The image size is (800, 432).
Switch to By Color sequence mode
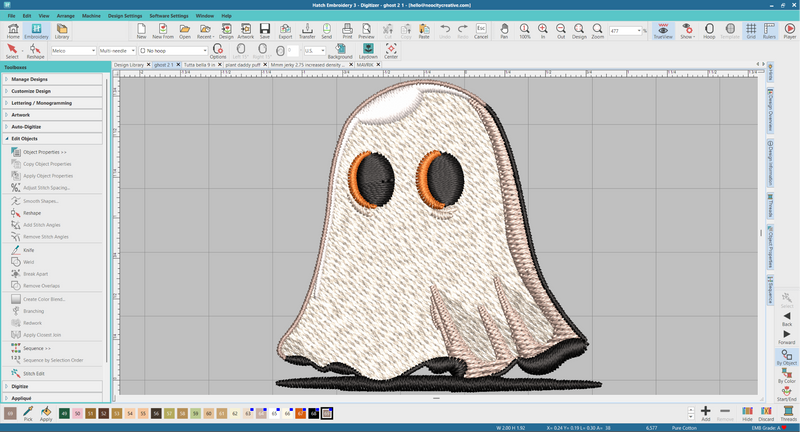point(787,376)
